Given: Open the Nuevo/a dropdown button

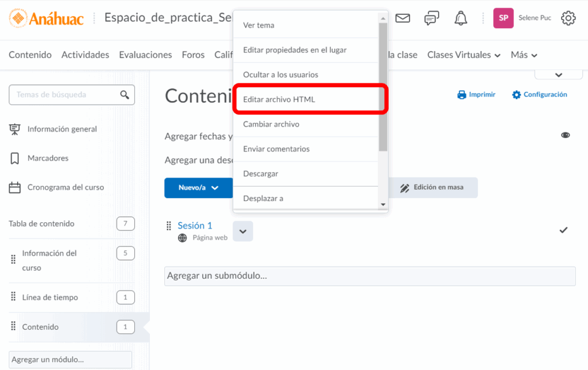Looking at the screenshot, I should pyautogui.click(x=198, y=188).
